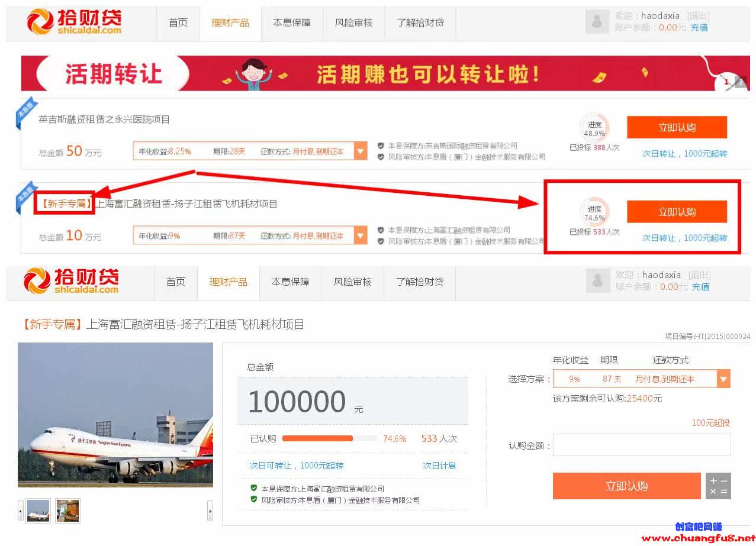
Task: Click shield icon beside 本息保障方 on detail page
Action: [x=254, y=489]
